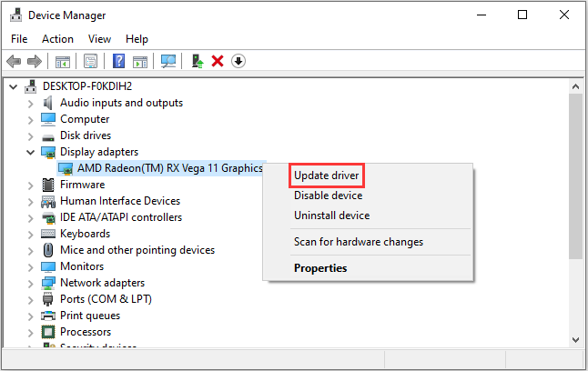Viewport: 588px width, 371px height.
Task: Open the Properties toolbar icon
Action: [90, 61]
